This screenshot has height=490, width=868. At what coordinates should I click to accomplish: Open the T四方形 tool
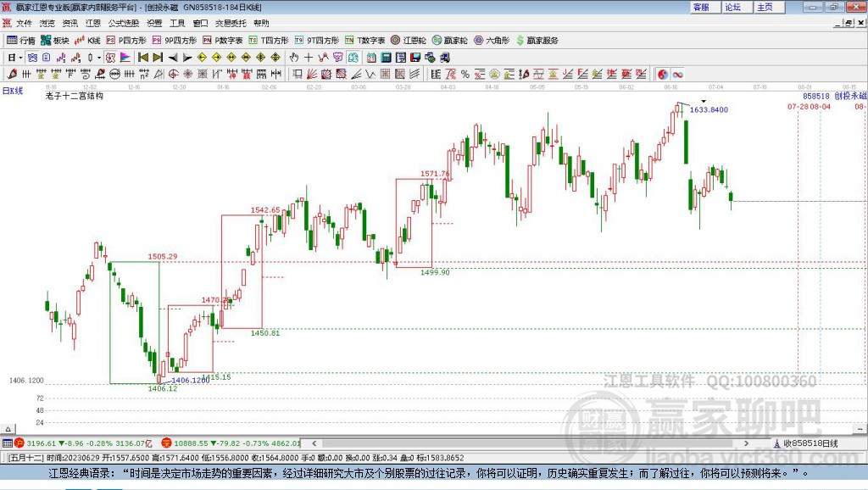click(x=269, y=41)
